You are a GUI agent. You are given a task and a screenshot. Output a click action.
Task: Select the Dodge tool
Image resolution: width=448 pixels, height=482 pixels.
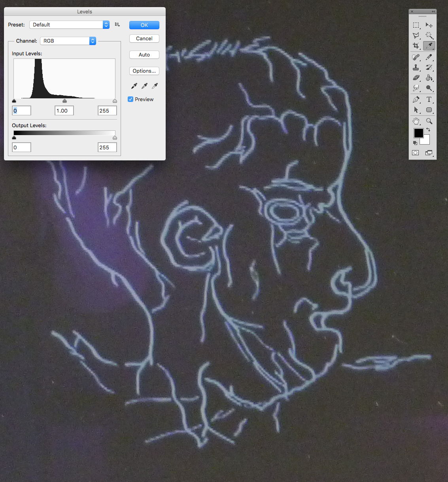(x=429, y=88)
